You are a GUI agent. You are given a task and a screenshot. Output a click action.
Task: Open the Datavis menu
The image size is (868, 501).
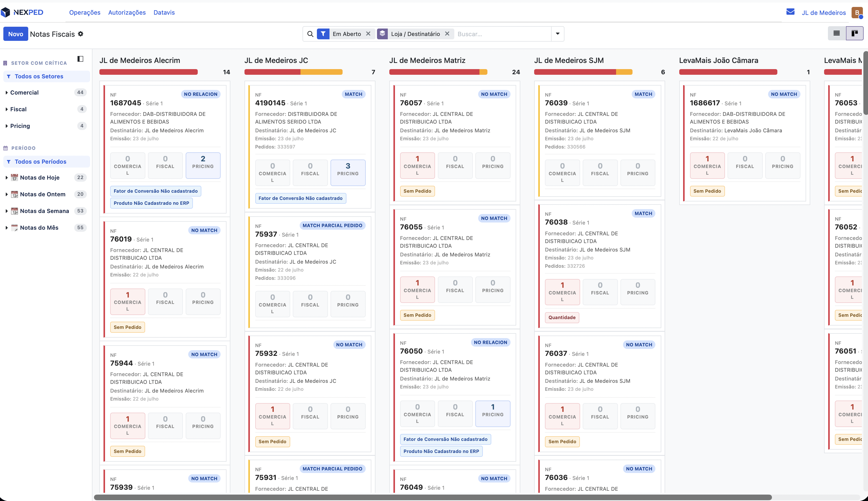164,12
